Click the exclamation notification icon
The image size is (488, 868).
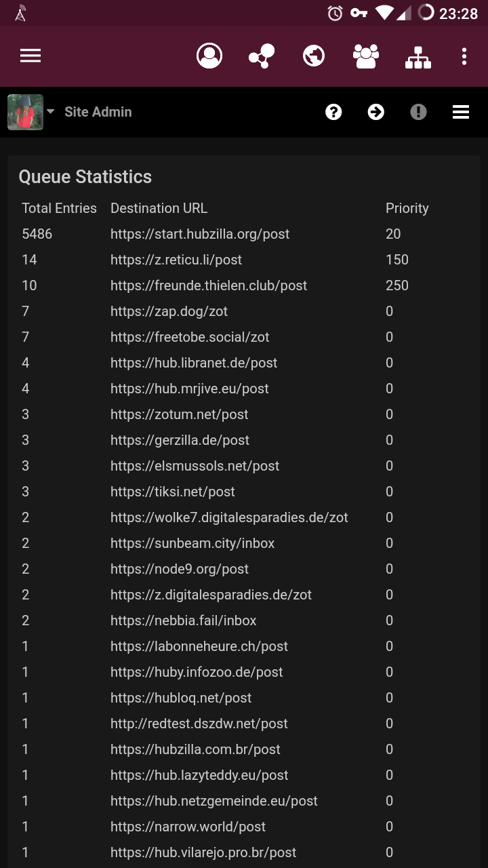[418, 112]
